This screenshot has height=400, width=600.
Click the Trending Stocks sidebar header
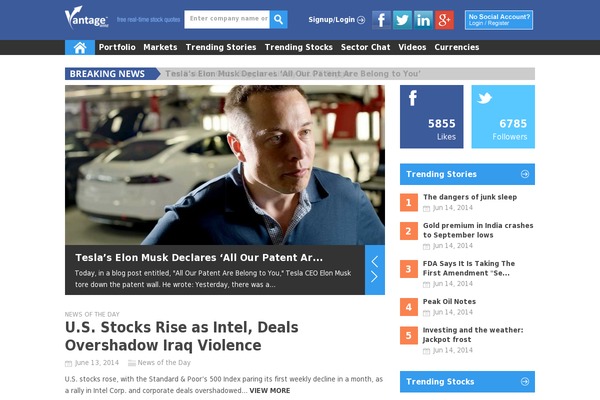(x=467, y=382)
